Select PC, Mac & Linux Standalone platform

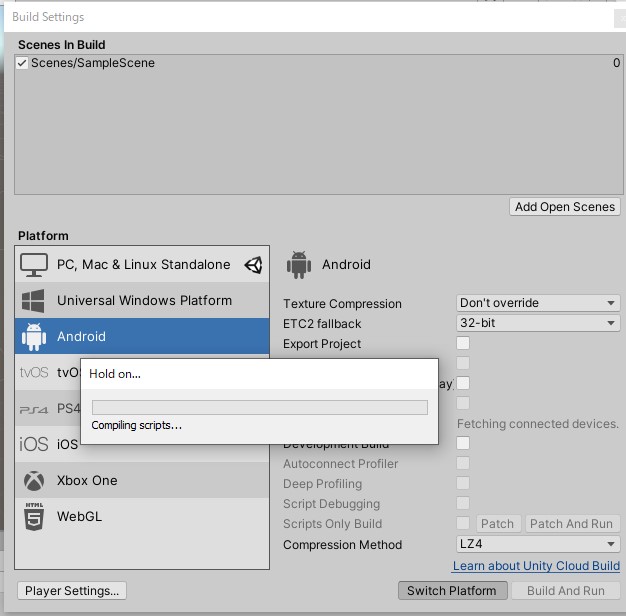tap(142, 264)
